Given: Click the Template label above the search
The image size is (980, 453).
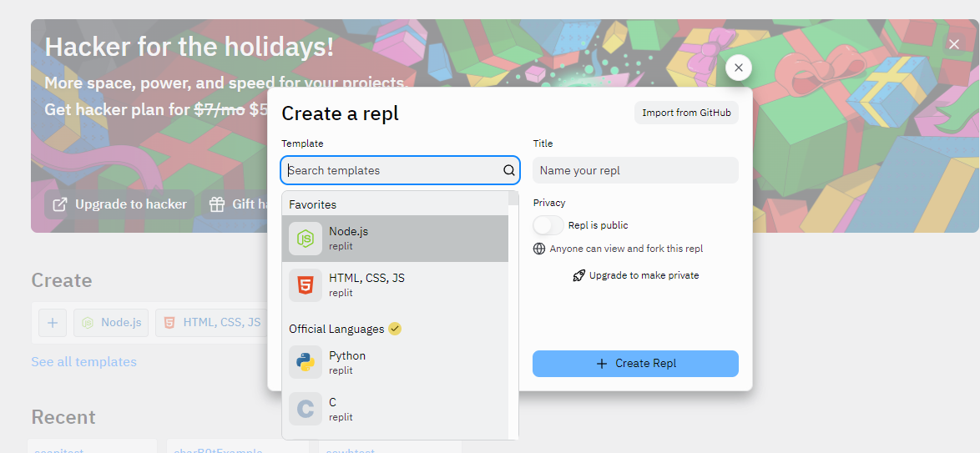Looking at the screenshot, I should (x=302, y=143).
